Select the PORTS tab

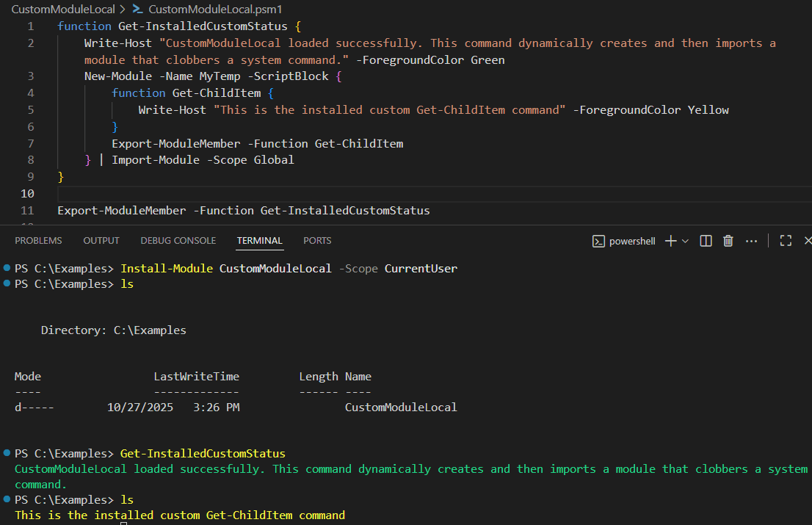(x=317, y=240)
